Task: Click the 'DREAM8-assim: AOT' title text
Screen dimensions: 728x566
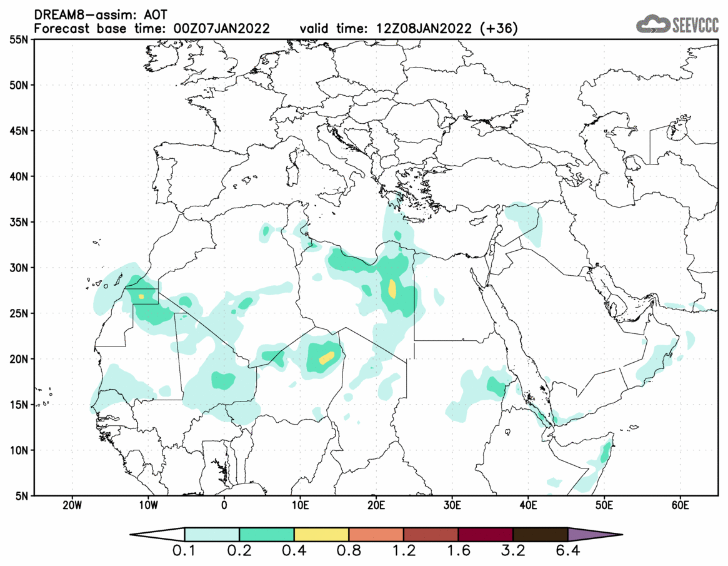Action: click(x=101, y=16)
